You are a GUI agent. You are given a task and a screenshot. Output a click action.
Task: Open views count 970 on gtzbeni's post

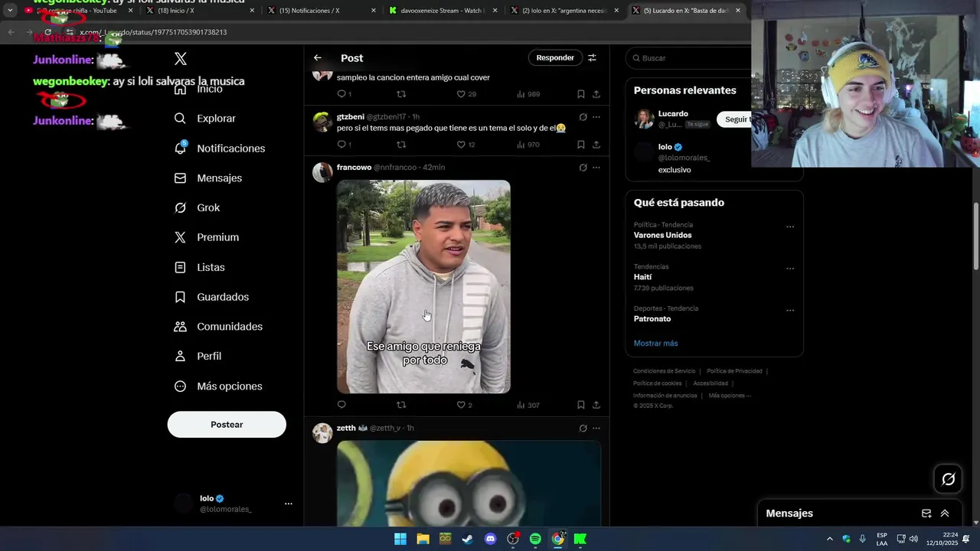click(528, 145)
